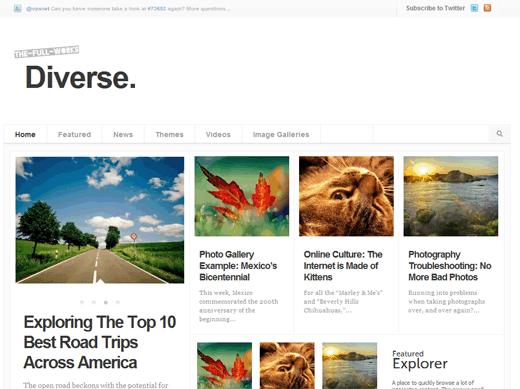Open the Videos menu item

(218, 135)
